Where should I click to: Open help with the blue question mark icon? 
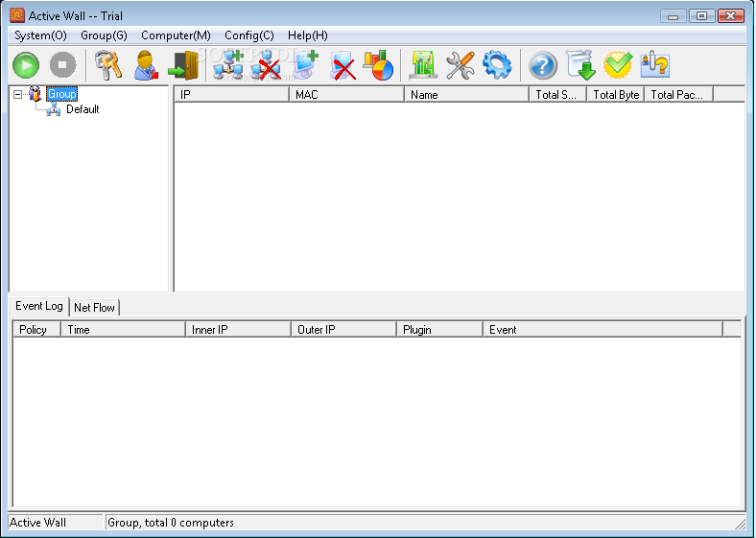click(x=543, y=65)
